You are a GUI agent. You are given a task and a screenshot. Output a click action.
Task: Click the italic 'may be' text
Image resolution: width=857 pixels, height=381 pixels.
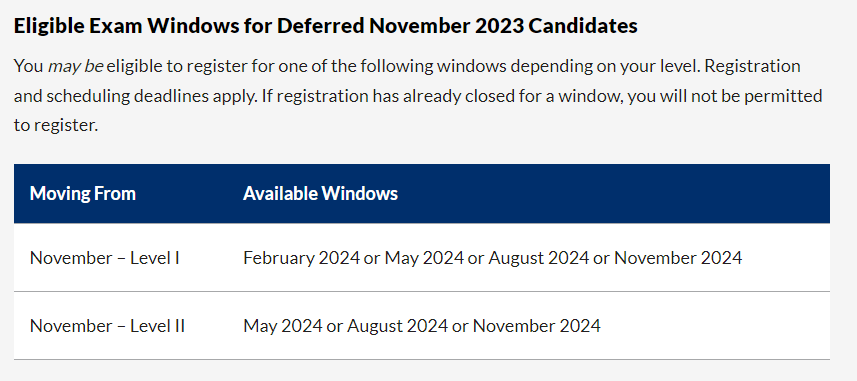(x=75, y=67)
